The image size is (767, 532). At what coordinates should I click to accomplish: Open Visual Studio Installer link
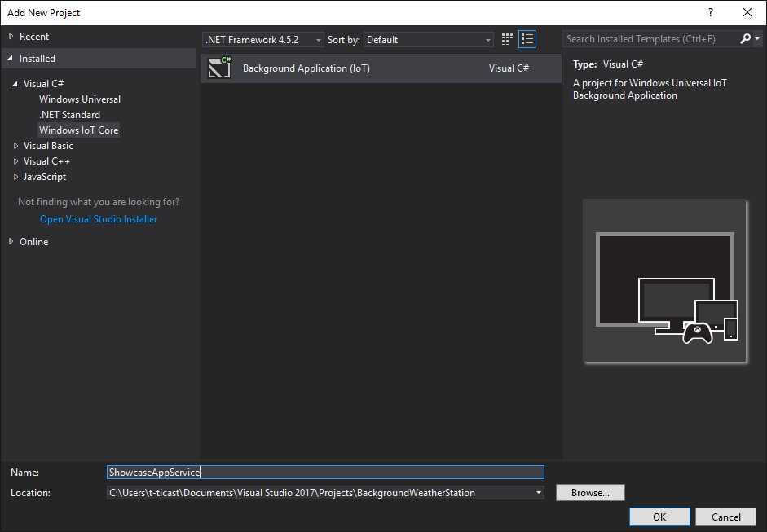[98, 218]
